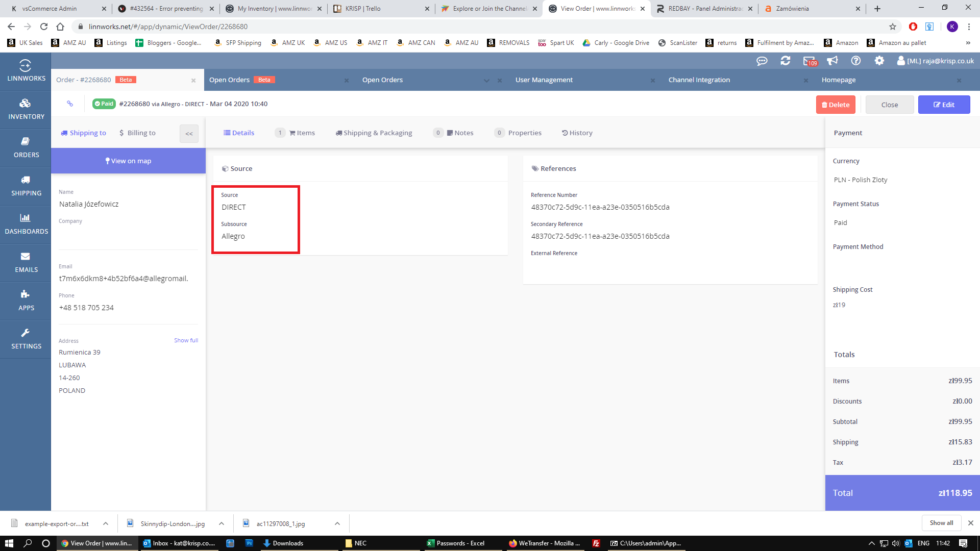Viewport: 980px width, 551px height.
Task: Click View on map bar
Action: click(128, 161)
